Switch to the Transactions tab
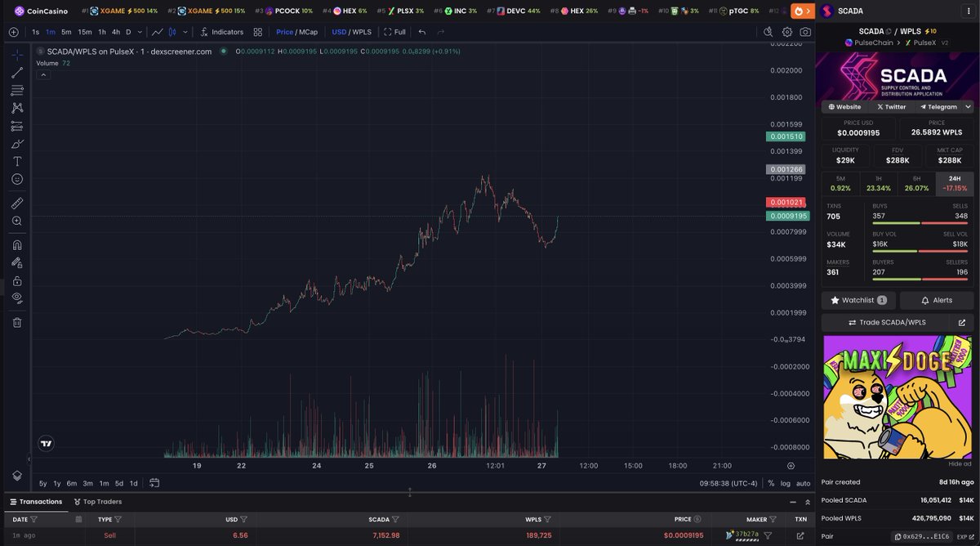The width and height of the screenshot is (980, 546). 35,502
